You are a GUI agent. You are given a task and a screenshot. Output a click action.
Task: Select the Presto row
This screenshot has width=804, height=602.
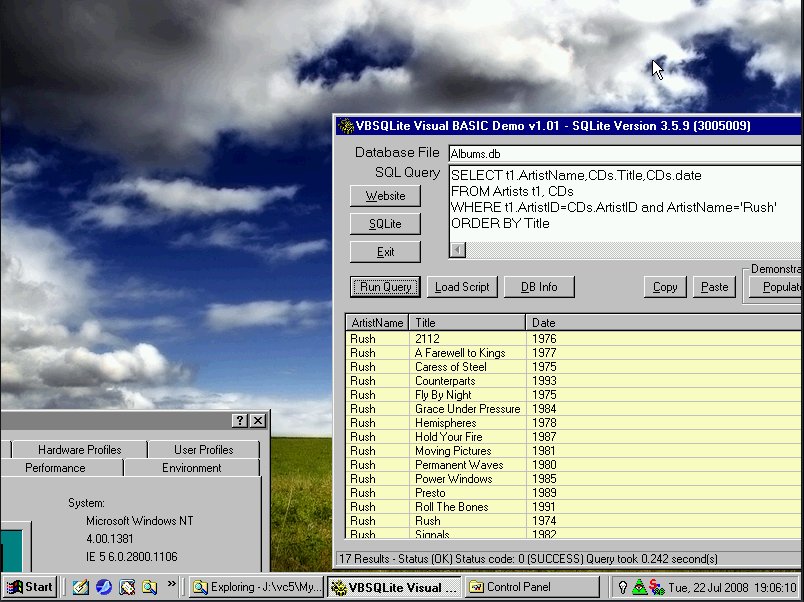pos(573,493)
